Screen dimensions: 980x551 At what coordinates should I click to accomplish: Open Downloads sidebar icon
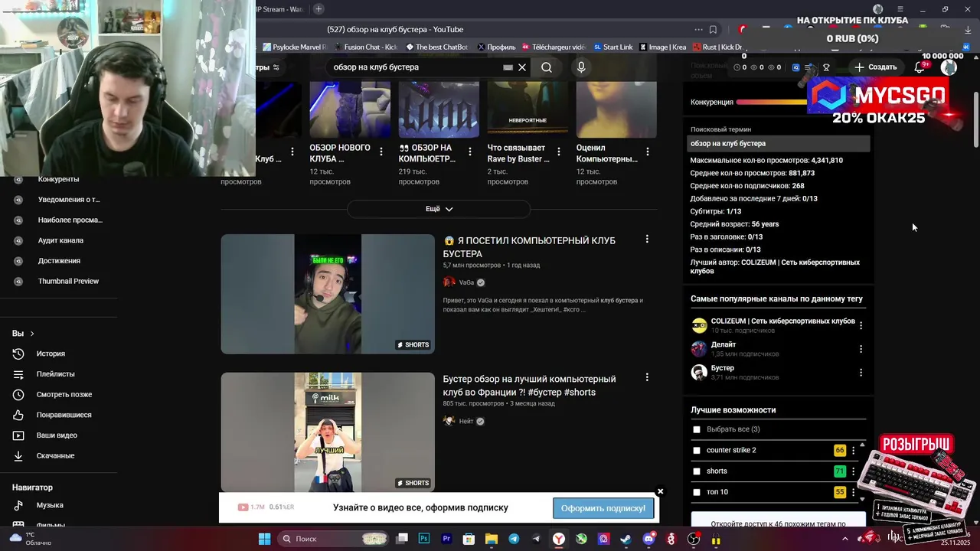pyautogui.click(x=18, y=455)
